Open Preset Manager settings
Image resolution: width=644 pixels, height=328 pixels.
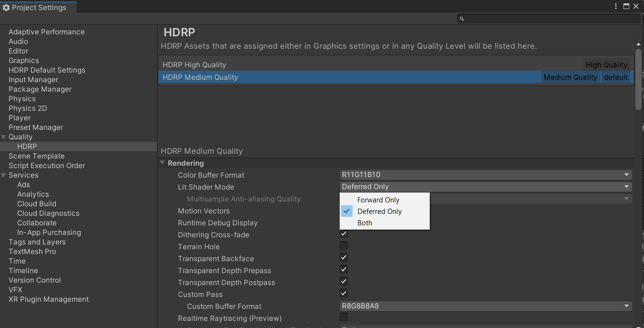click(x=36, y=127)
